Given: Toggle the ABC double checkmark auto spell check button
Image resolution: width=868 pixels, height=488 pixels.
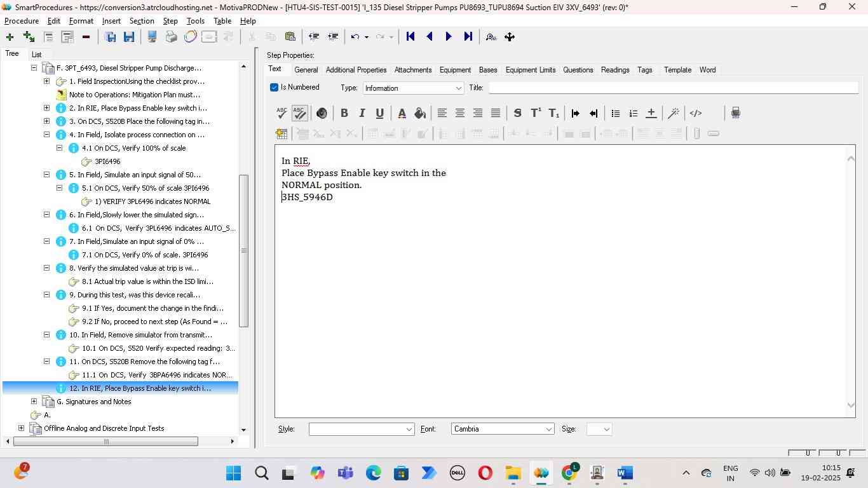Looking at the screenshot, I should (x=300, y=113).
